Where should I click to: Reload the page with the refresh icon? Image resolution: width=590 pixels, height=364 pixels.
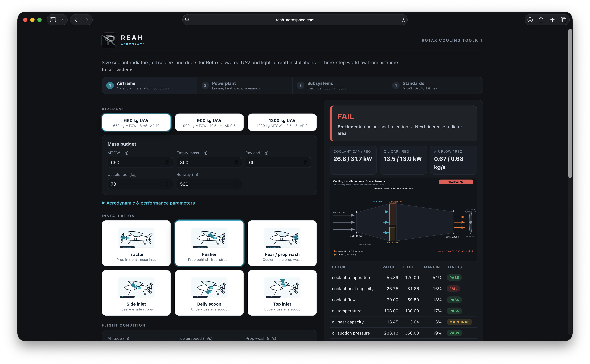tap(403, 20)
